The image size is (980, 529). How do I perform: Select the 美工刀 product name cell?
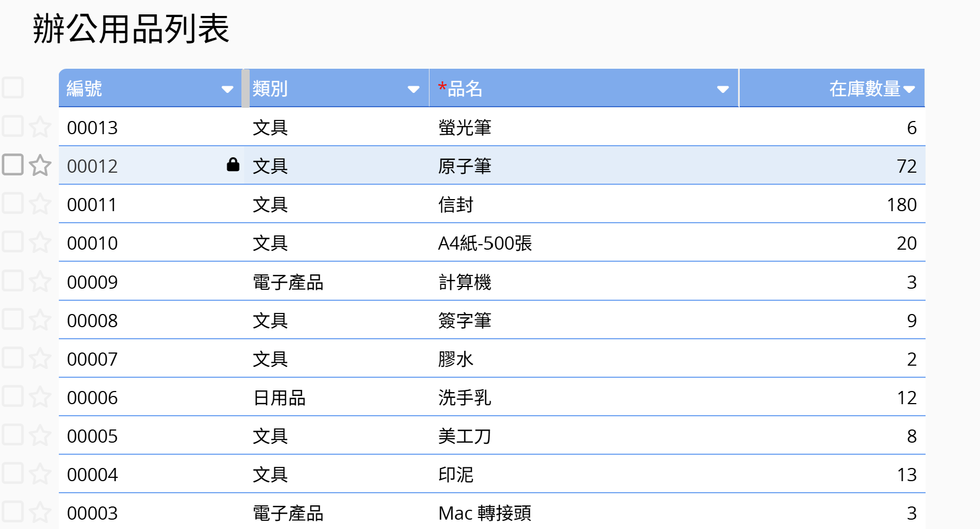point(584,436)
